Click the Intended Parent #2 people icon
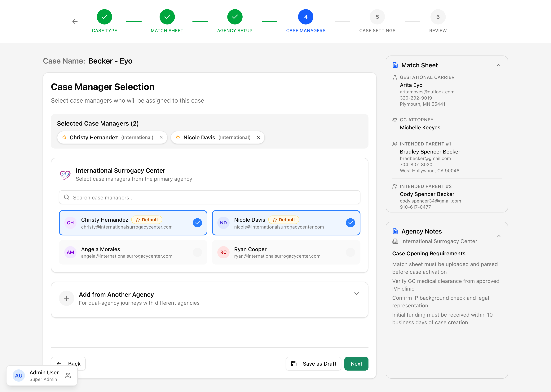The image size is (551, 392). click(395, 186)
